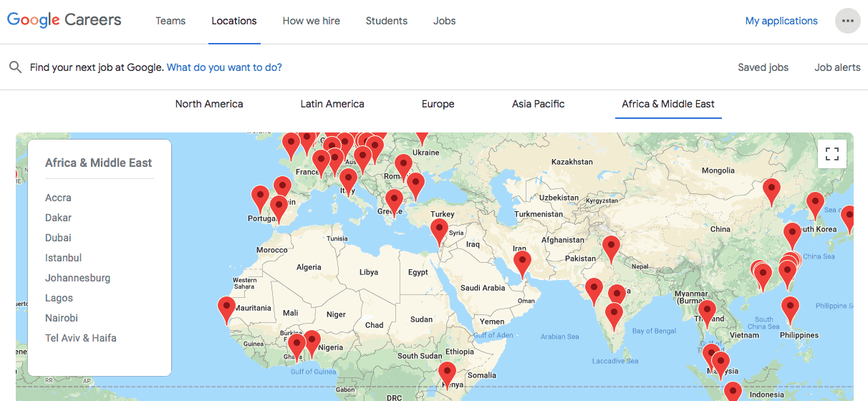Go to How we hire page

point(312,21)
